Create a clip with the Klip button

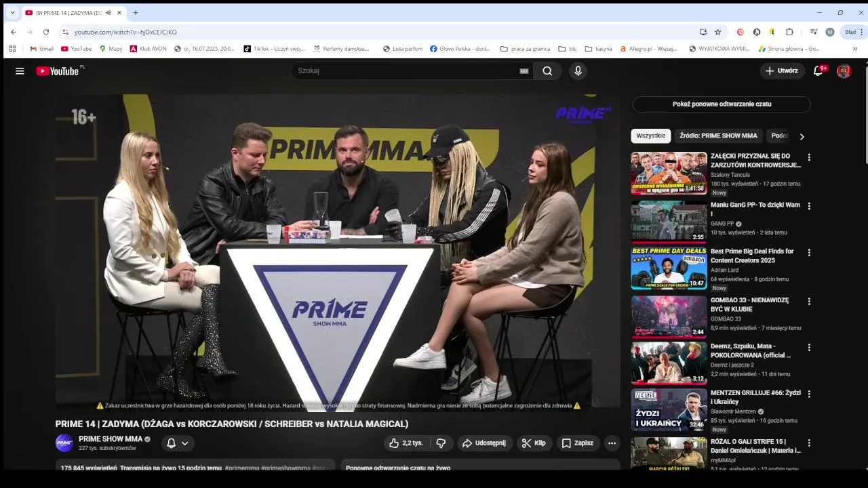click(534, 443)
